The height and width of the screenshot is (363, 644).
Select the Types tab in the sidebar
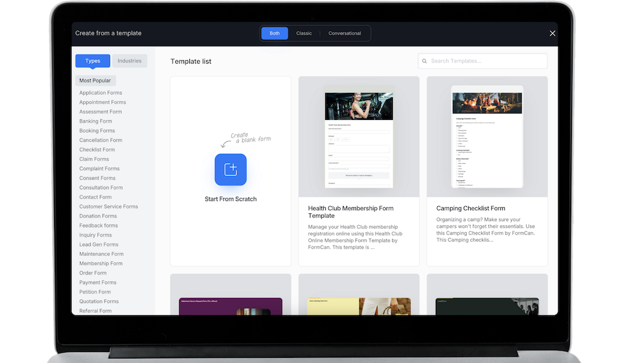point(92,61)
